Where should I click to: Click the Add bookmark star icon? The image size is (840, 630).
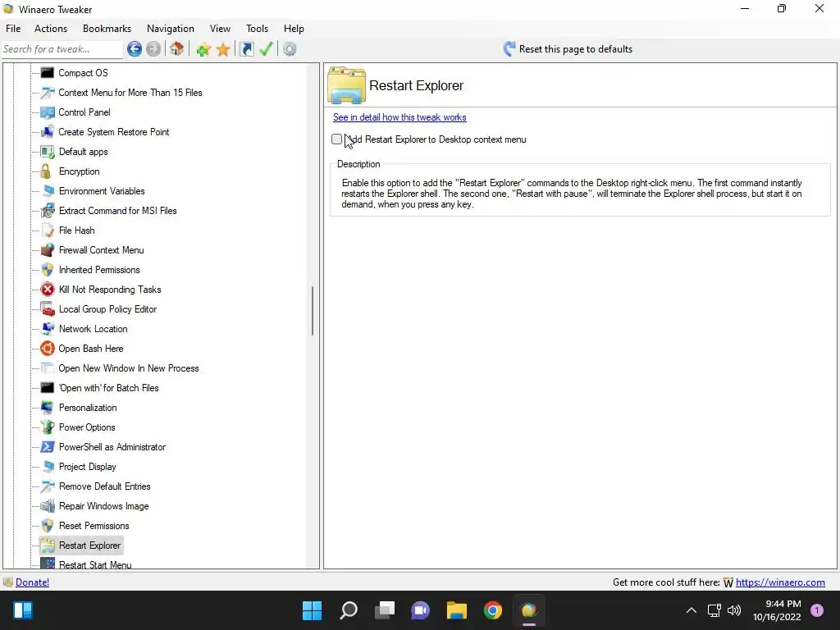tap(203, 50)
